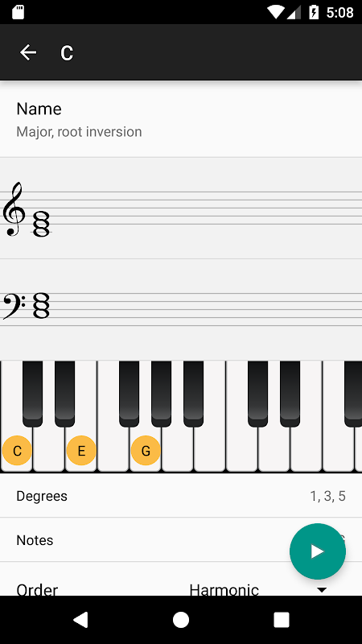Screen dimensions: 362x644
Task: Tap the chord notes on the bass staff
Action: tap(41, 305)
